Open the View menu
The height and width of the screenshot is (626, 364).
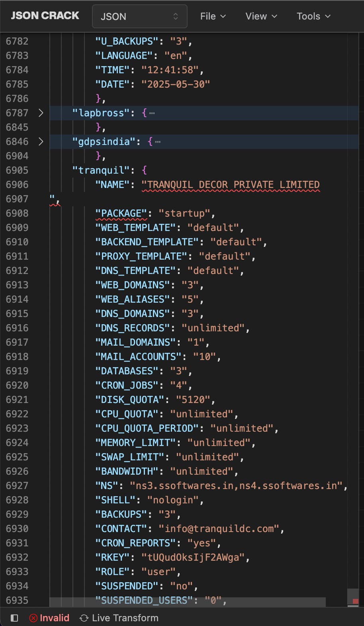[261, 16]
